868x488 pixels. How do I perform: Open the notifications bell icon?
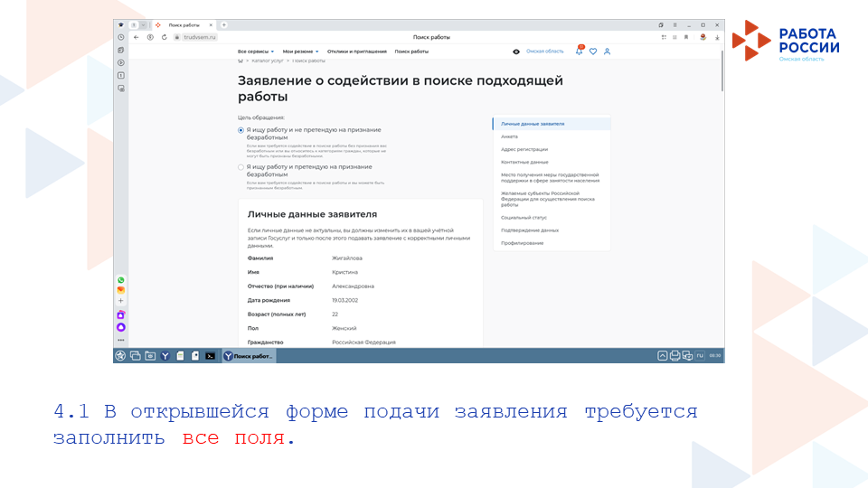pyautogui.click(x=580, y=52)
